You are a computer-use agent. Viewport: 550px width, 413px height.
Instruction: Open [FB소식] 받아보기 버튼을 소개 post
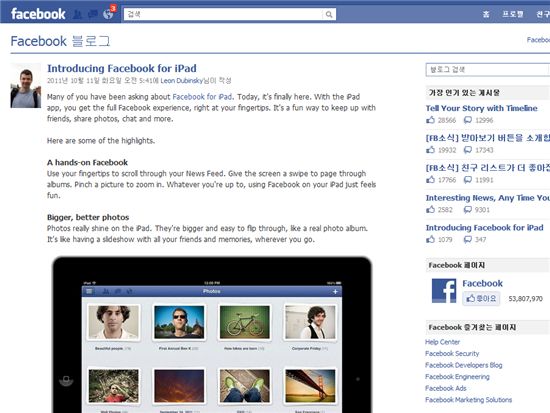click(x=488, y=138)
